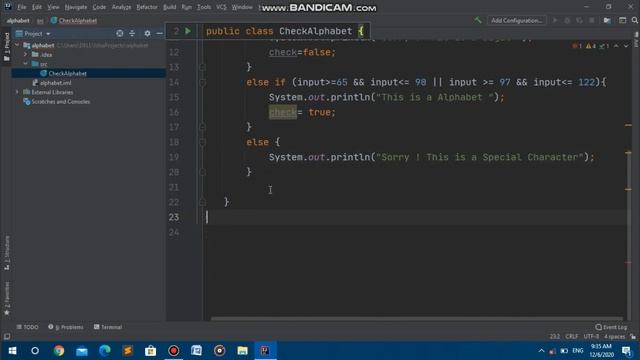Click the Run with Coverage icon
Viewport: 640px width, 360px height.
point(579,20)
